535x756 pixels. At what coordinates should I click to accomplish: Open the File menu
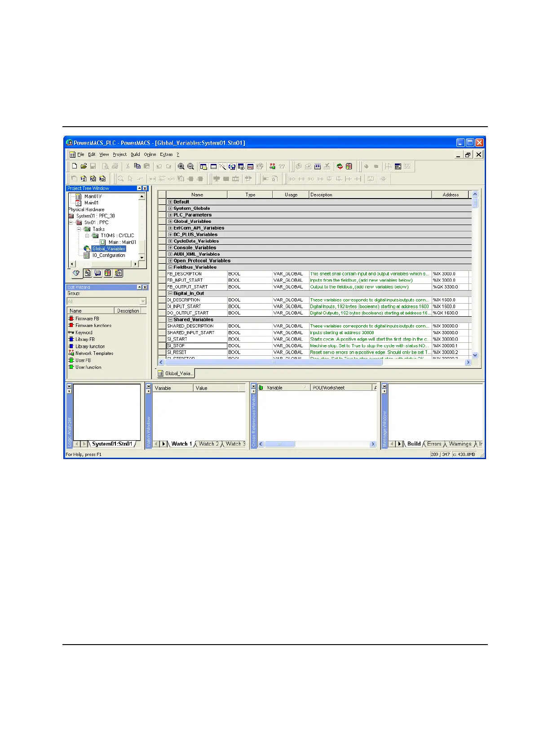(x=81, y=155)
